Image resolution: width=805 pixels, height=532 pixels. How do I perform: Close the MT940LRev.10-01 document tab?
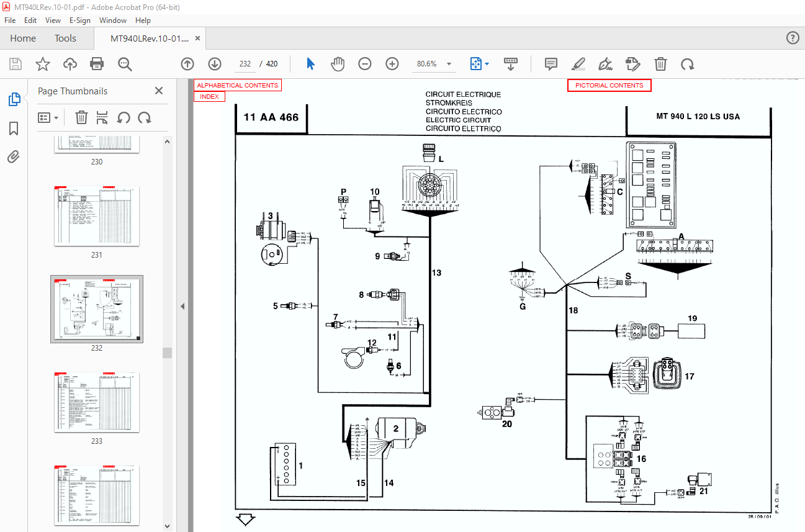tap(198, 38)
